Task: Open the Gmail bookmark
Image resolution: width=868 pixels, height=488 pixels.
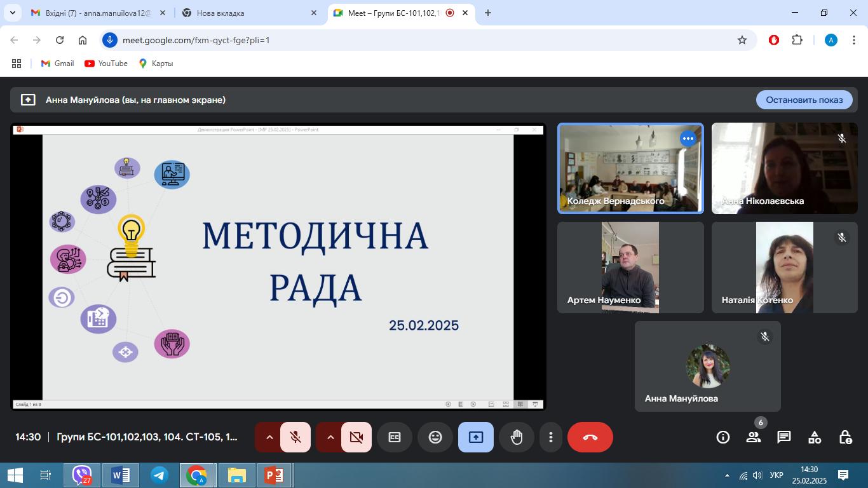Action: pyautogui.click(x=57, y=64)
